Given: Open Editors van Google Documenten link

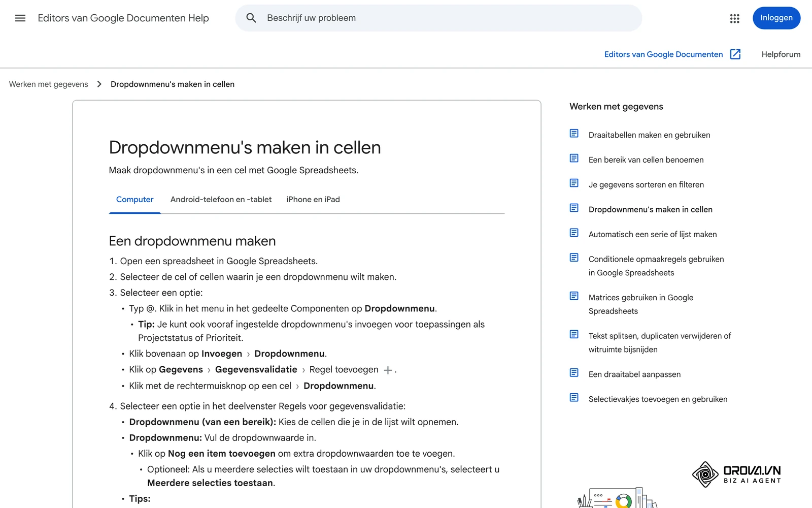Looking at the screenshot, I should [663, 54].
